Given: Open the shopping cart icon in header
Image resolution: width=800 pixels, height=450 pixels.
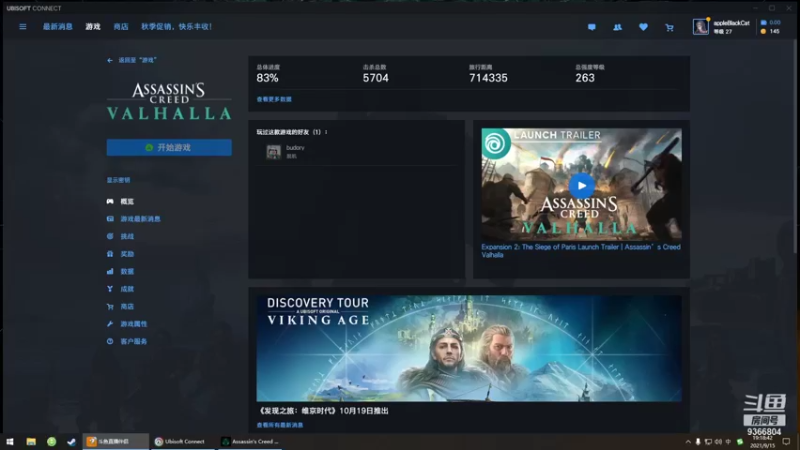Looking at the screenshot, I should point(669,27).
